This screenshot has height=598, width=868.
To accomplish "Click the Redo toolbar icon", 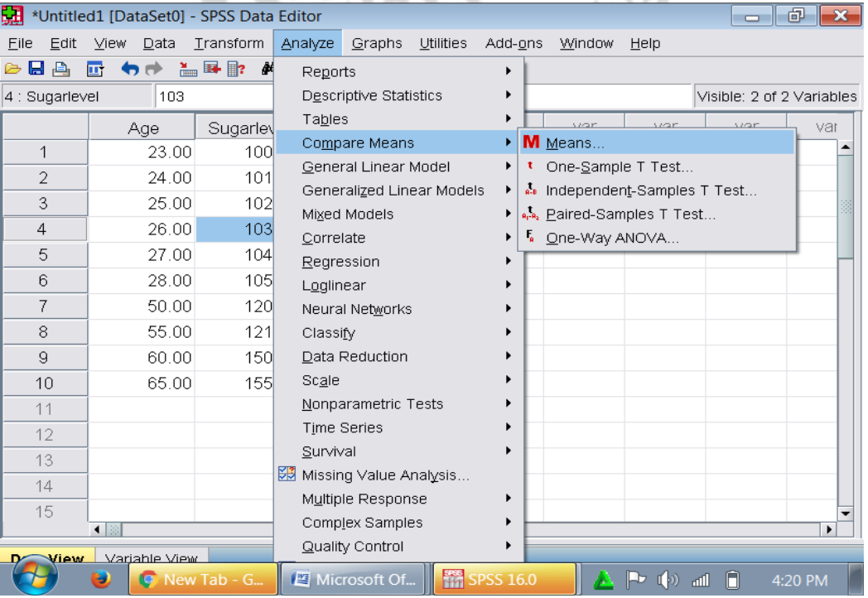I will [155, 68].
